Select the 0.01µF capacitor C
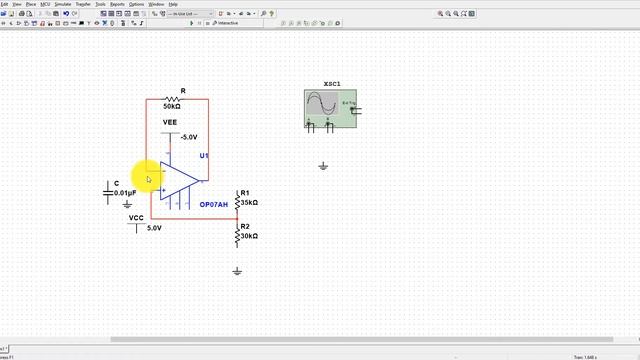This screenshot has width=640, height=360. point(108,192)
